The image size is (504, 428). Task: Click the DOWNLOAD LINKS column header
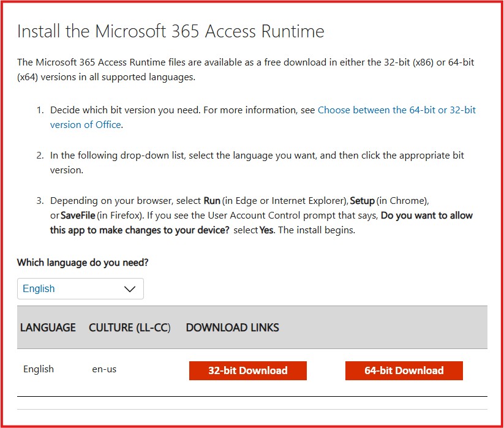[x=232, y=328]
